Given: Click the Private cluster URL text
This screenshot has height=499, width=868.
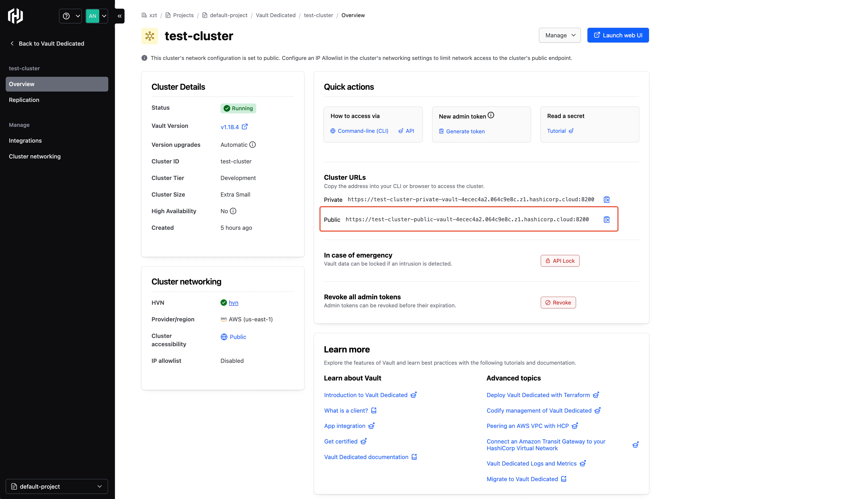Looking at the screenshot, I should pos(471,199).
